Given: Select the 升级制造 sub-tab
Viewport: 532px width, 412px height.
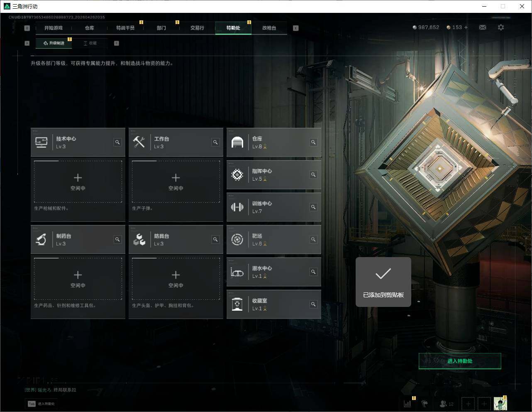Looking at the screenshot, I should pos(54,43).
